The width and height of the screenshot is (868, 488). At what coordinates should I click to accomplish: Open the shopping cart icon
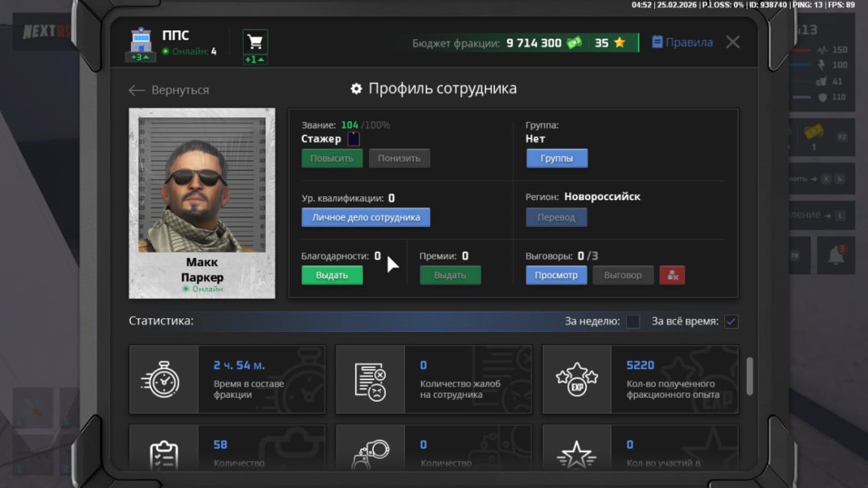(x=256, y=42)
